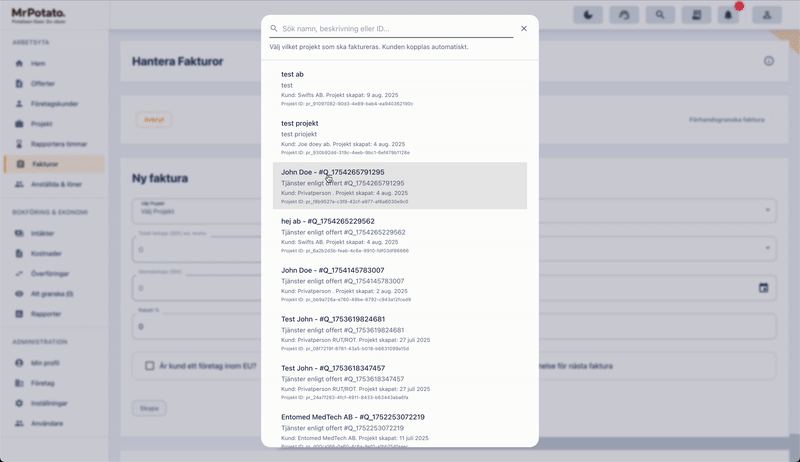Click the Rapportera timmar hourglass icon
The height and width of the screenshot is (462, 800).
[x=19, y=144]
